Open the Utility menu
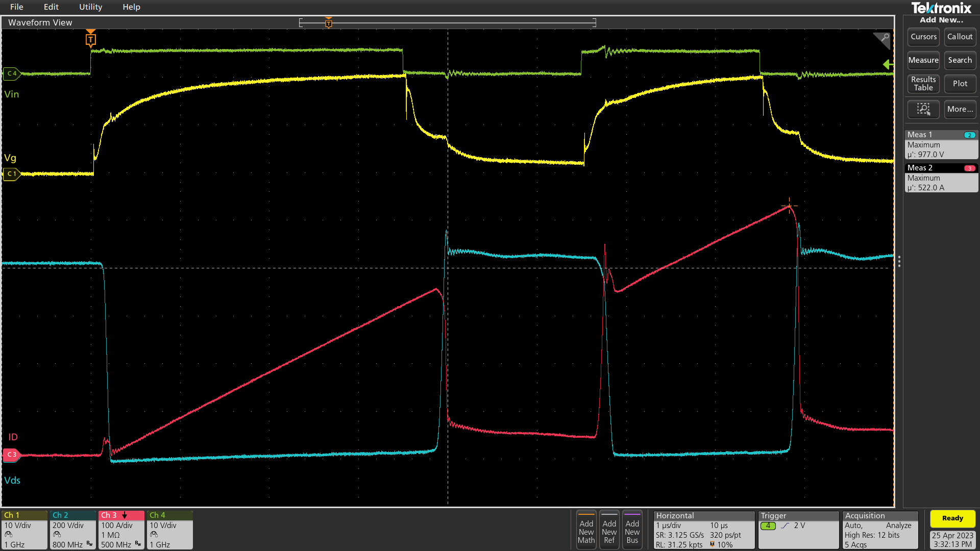 click(x=90, y=7)
